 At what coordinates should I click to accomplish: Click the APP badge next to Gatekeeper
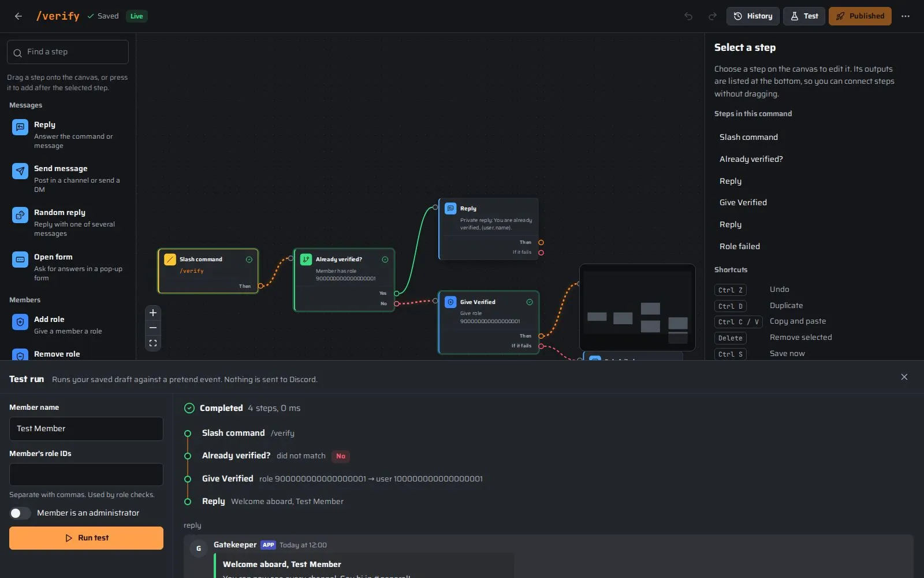tap(268, 545)
